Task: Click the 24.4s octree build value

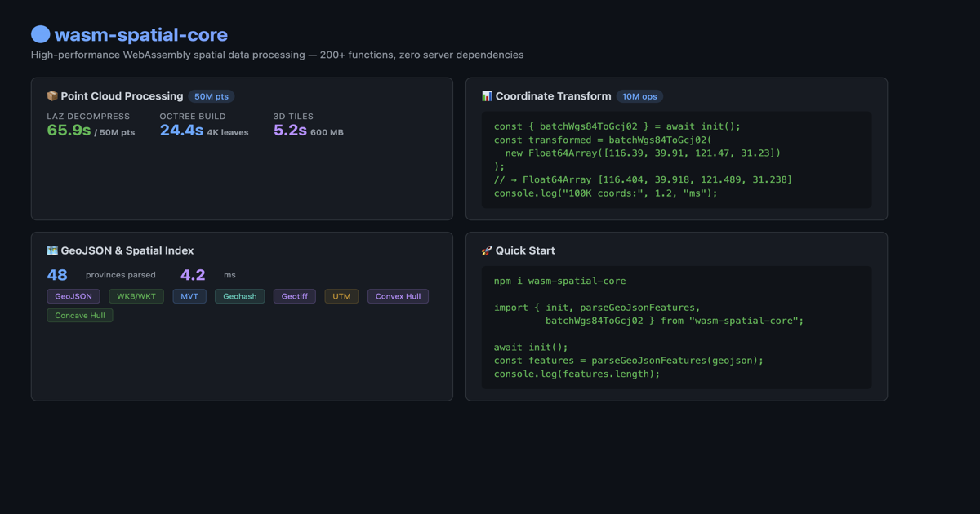Action: tap(181, 131)
